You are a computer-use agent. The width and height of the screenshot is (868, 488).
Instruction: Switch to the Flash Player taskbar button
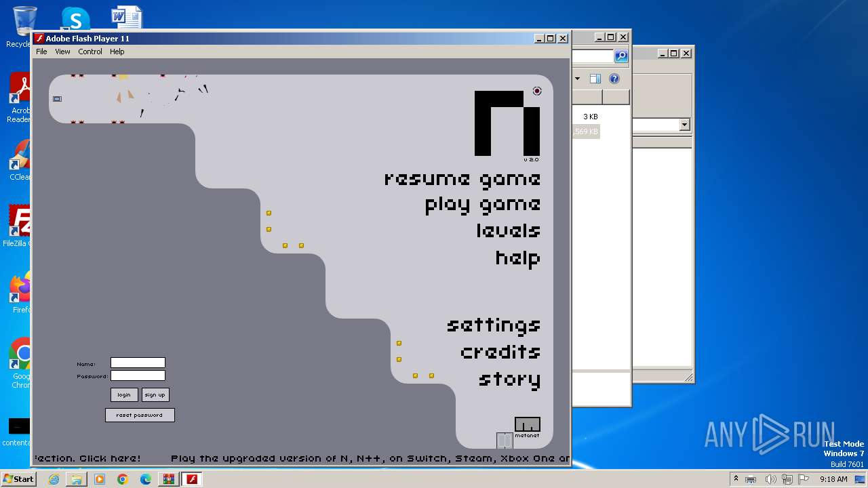[x=192, y=479]
